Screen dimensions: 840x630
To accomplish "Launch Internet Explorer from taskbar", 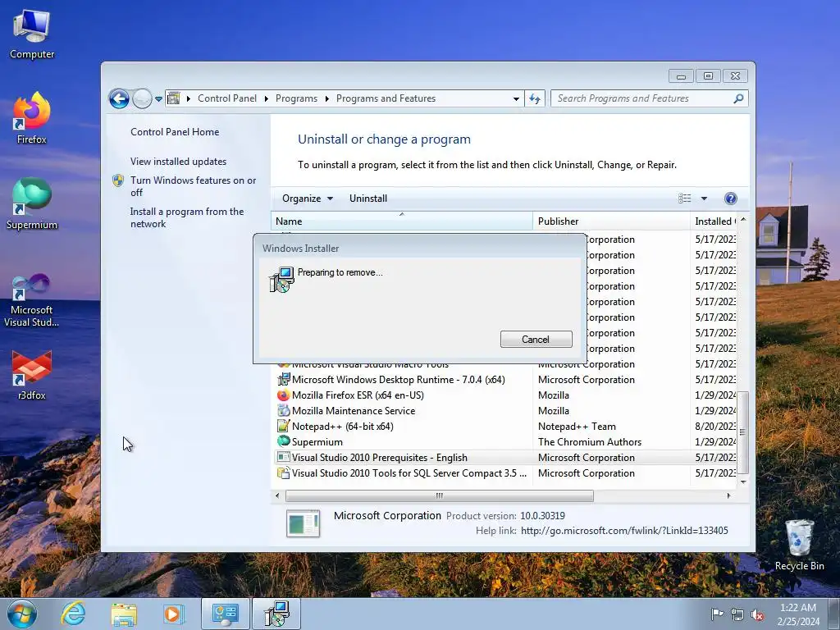I will pos(73,614).
